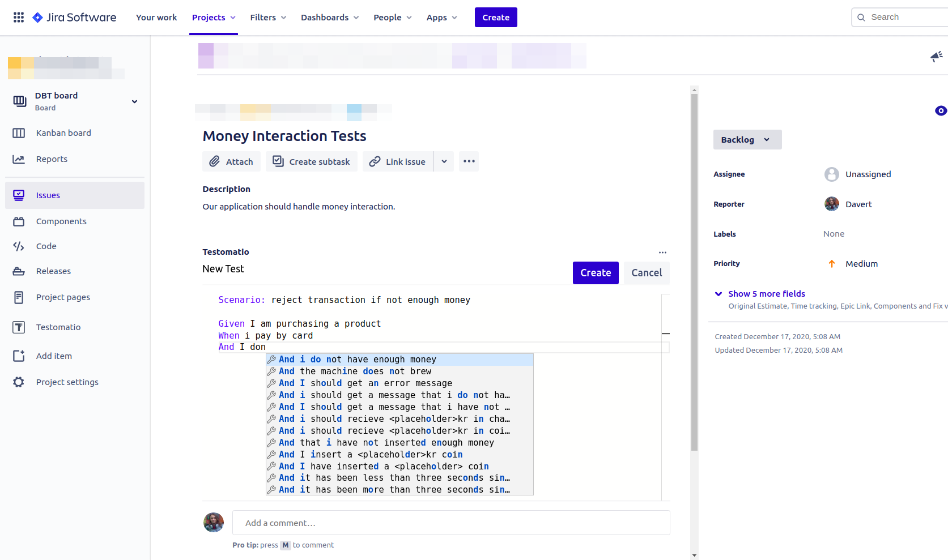Screen dimensions: 948x560
Task: Go to Your work
Action: point(156,18)
